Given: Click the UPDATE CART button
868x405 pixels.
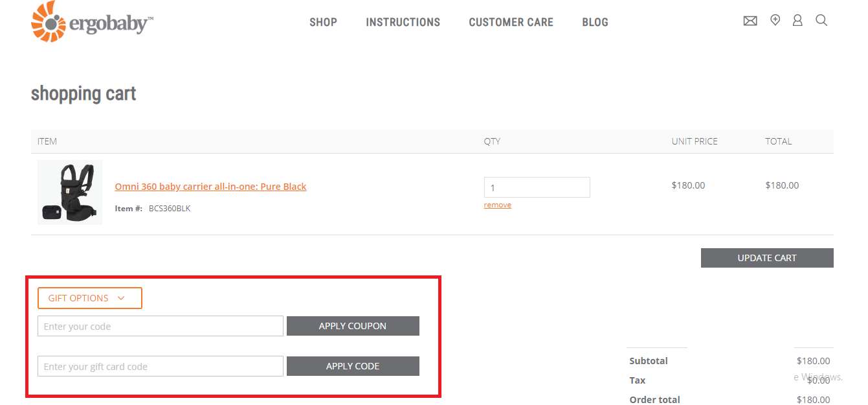Looking at the screenshot, I should pyautogui.click(x=767, y=258).
